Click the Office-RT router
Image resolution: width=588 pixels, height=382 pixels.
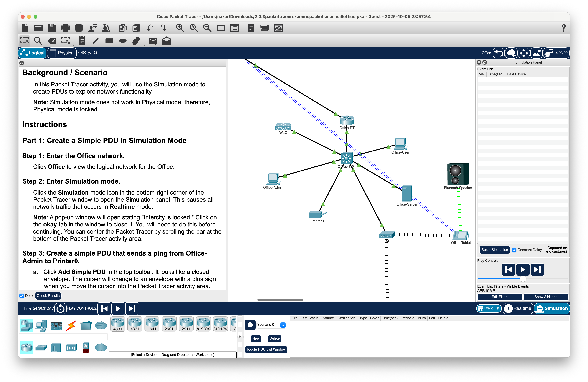(x=347, y=120)
